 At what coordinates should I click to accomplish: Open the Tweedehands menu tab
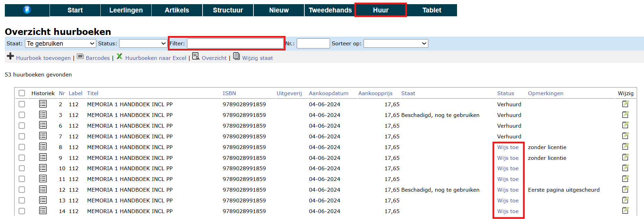330,10
